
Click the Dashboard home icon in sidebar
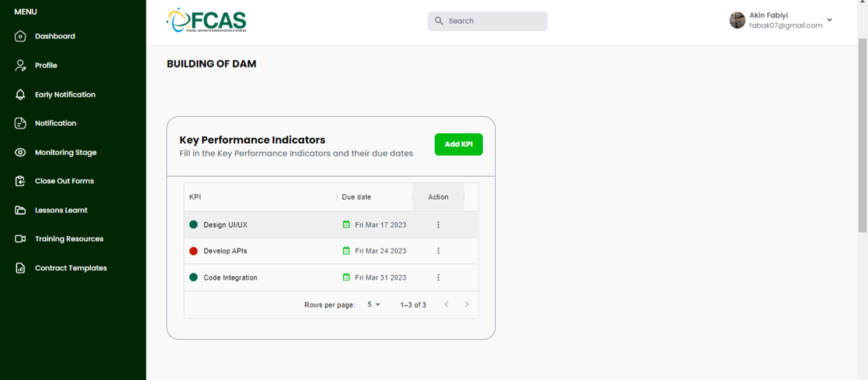point(20,37)
